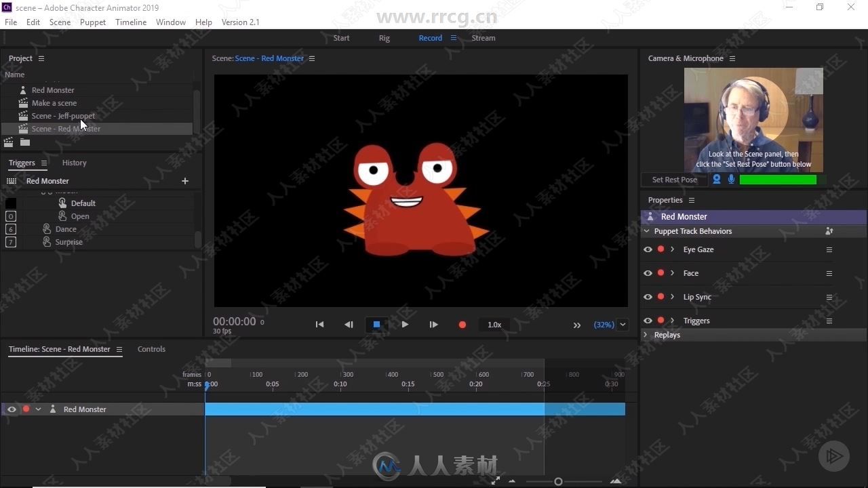
Task: Disarm Lip Sync record dot
Action: 660,297
